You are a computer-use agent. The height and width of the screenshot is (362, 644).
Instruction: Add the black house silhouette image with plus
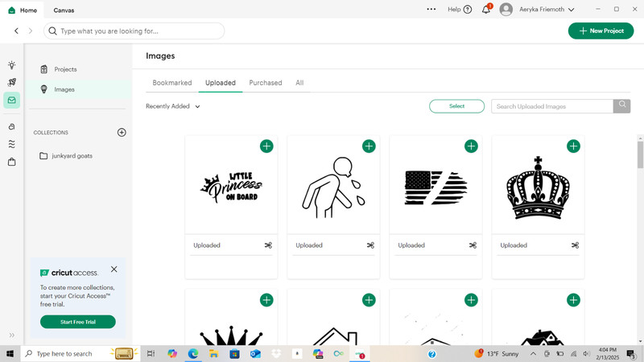(x=573, y=300)
